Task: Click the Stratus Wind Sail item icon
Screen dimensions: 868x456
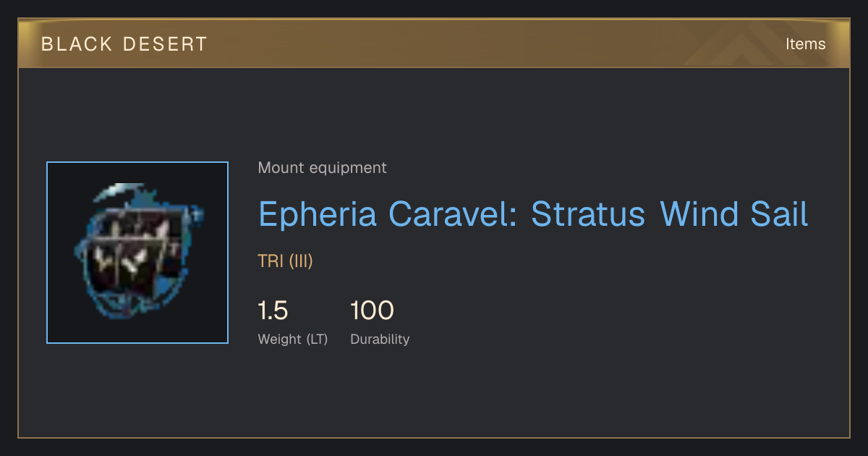Action: [x=137, y=253]
